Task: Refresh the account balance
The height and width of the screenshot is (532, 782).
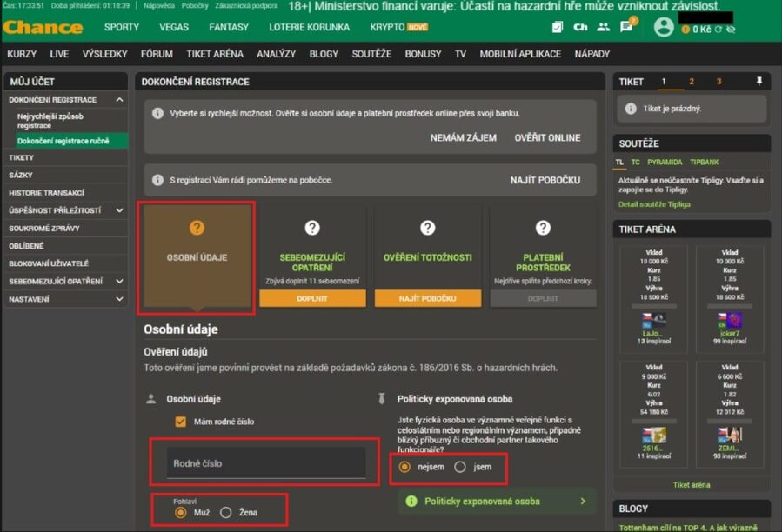Action: point(719,30)
